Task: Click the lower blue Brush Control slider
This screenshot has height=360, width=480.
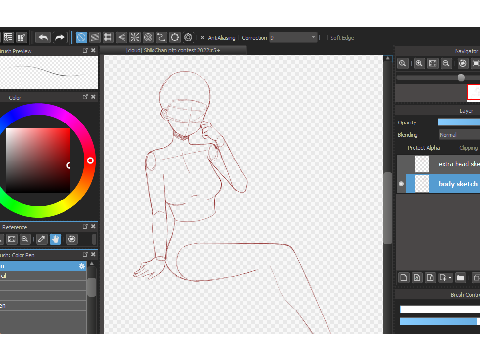Action: 440,321
